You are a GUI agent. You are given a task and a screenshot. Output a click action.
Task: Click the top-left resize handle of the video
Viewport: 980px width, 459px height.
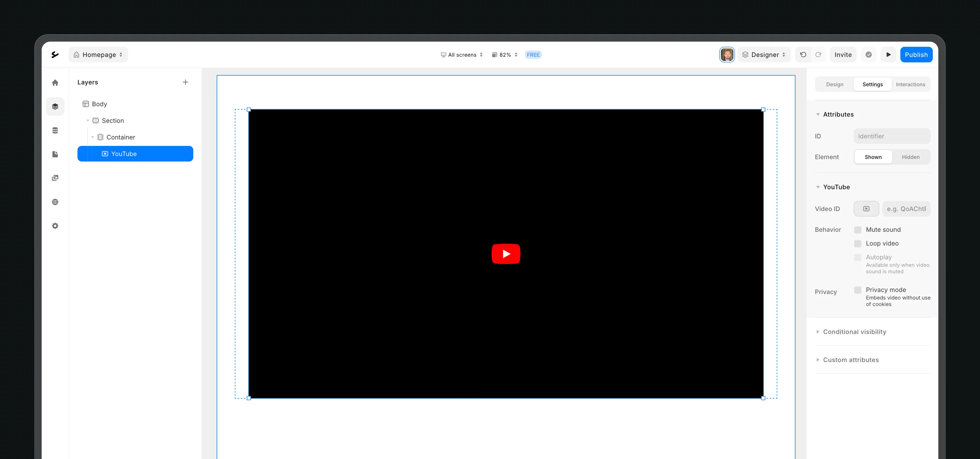coord(249,110)
